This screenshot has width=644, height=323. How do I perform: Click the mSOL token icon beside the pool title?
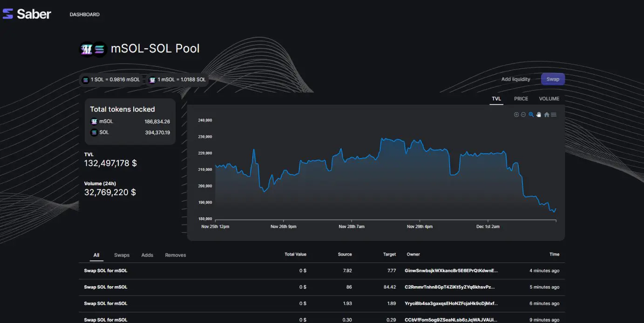coord(87,49)
